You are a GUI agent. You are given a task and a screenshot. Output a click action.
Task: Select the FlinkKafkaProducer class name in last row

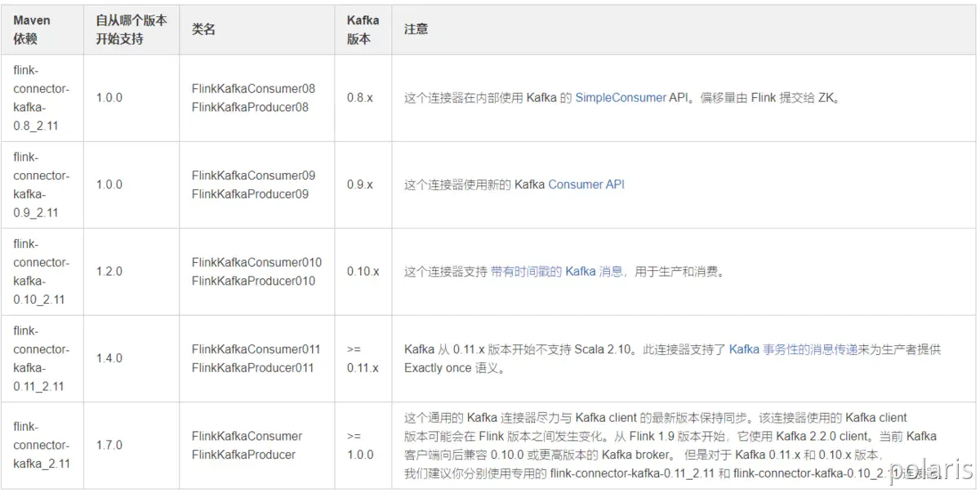coord(243,455)
